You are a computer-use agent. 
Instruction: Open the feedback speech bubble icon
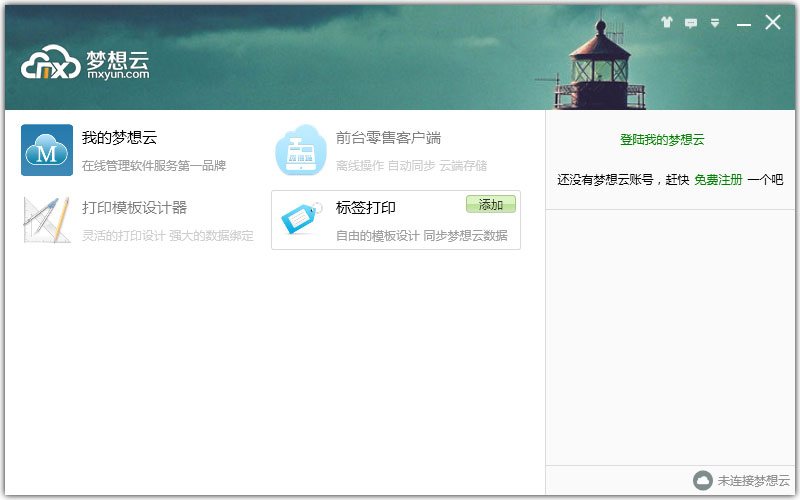pyautogui.click(x=691, y=23)
